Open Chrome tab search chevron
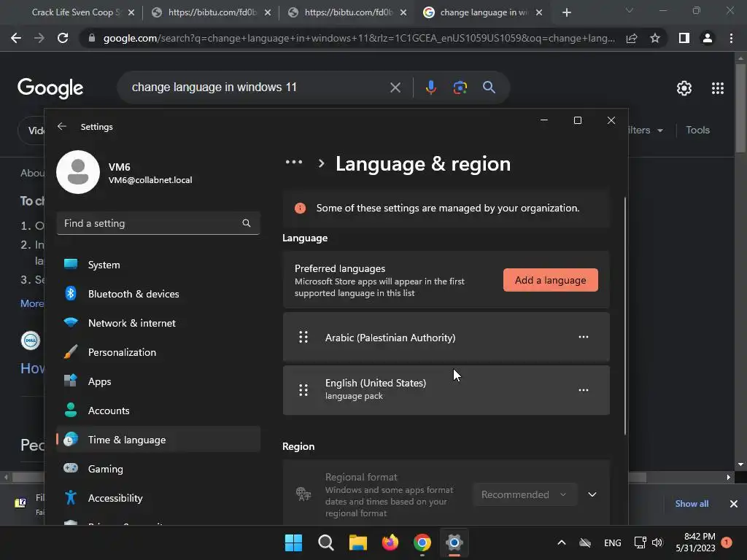The width and height of the screenshot is (747, 560). point(630,10)
